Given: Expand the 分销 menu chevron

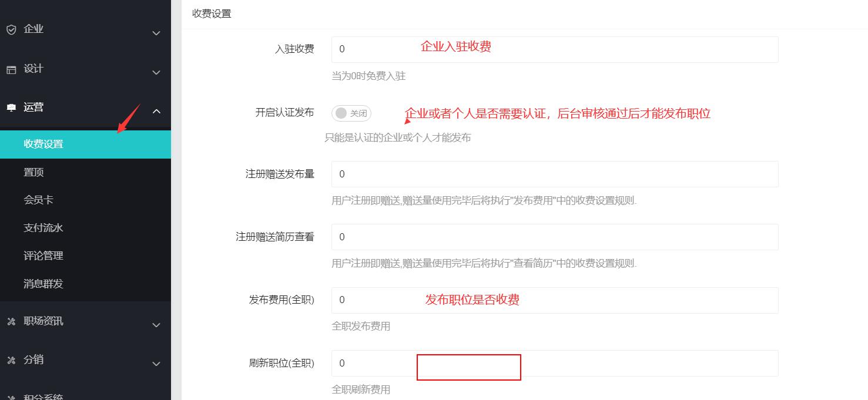Looking at the screenshot, I should pos(156,364).
